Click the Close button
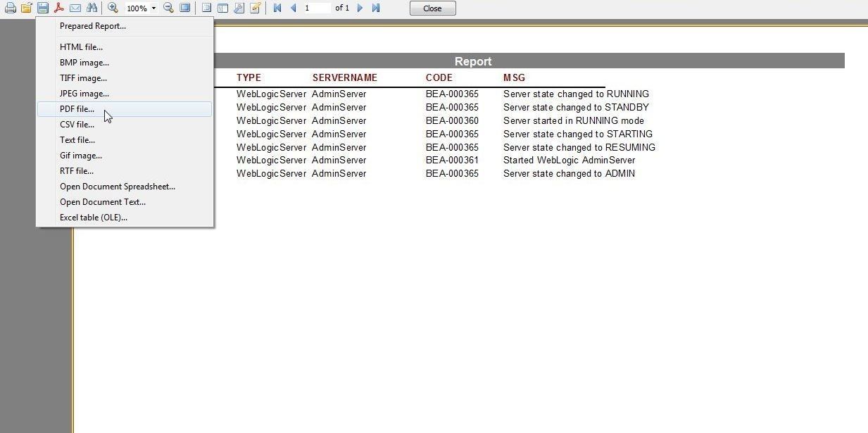Image resolution: width=868 pixels, height=433 pixels. pos(432,8)
